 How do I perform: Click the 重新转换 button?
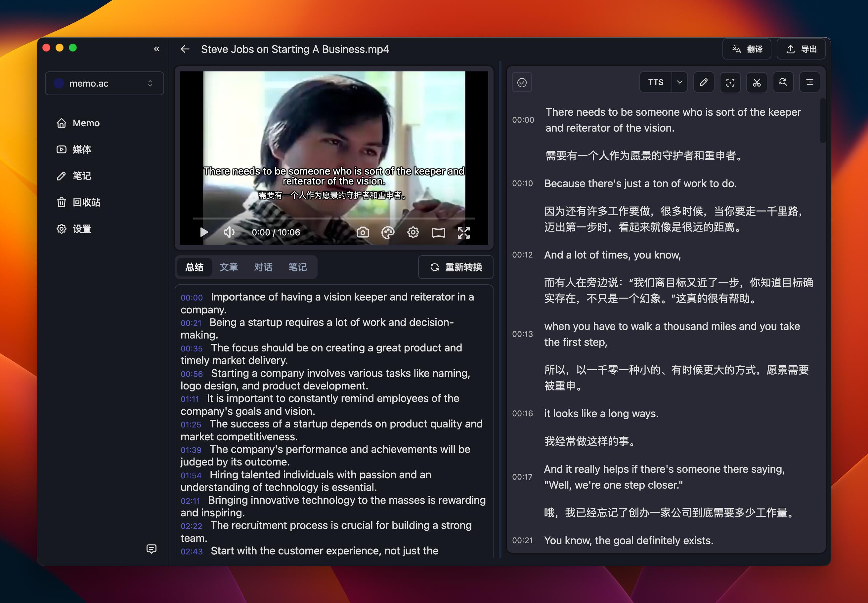456,267
